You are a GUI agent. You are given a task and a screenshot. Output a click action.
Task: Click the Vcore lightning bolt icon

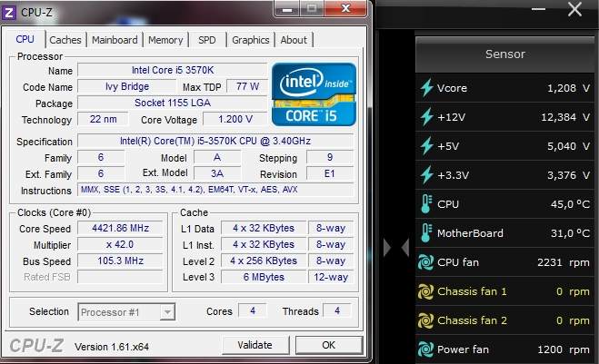tap(427, 88)
